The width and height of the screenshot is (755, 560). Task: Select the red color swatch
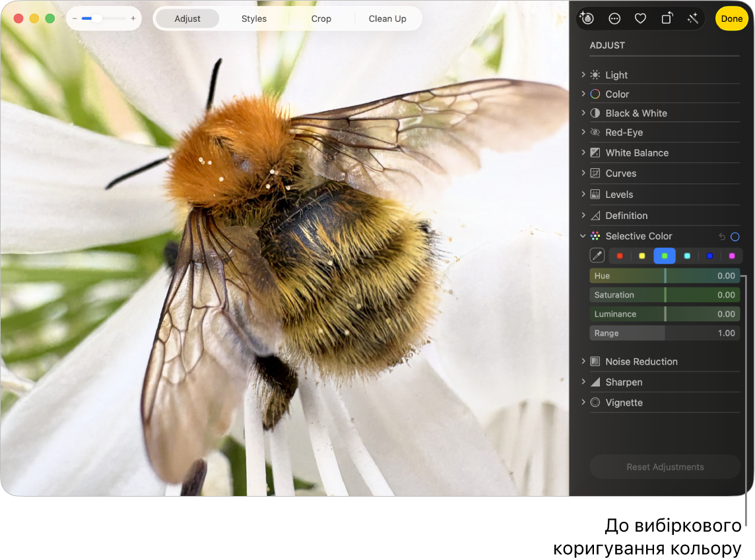click(620, 256)
